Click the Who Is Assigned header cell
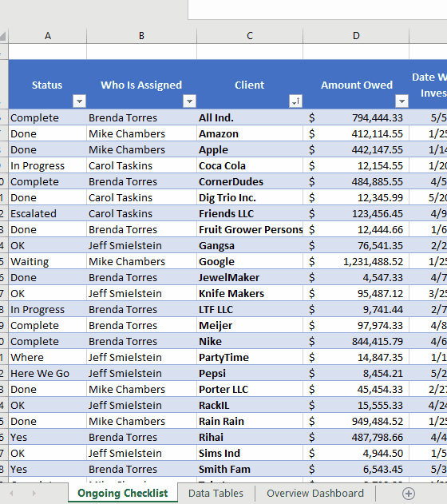The width and height of the screenshot is (447, 504). [141, 84]
